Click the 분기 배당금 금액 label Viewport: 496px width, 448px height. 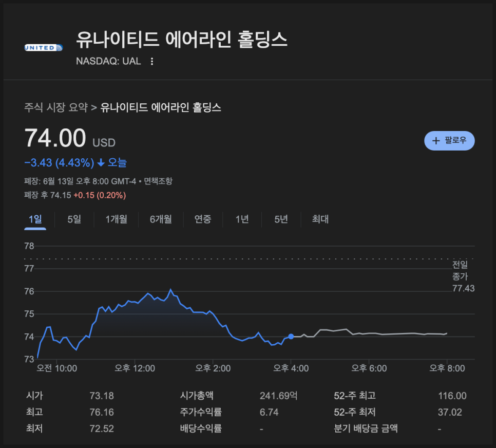(366, 428)
